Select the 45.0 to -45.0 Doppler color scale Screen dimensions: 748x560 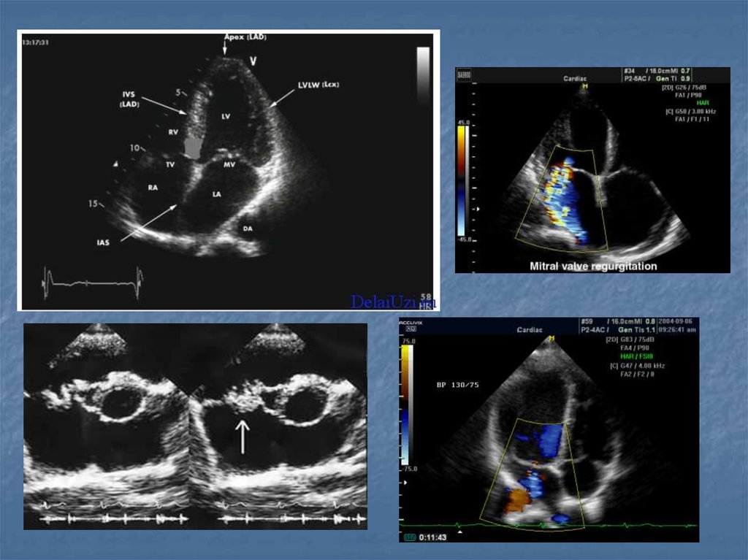coord(463,182)
